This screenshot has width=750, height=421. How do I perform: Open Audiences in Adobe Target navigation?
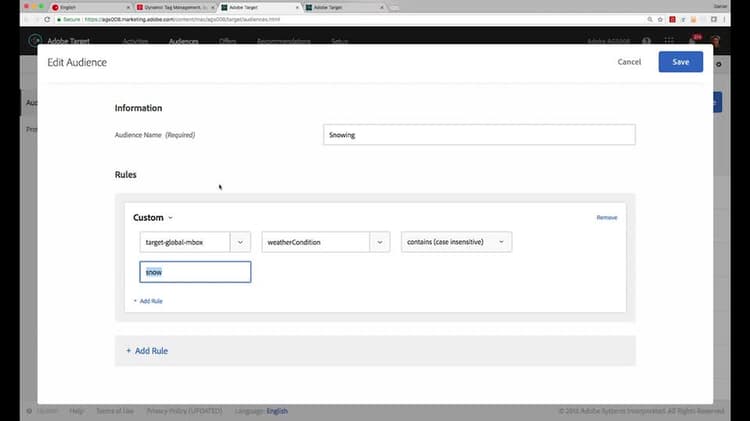(183, 41)
